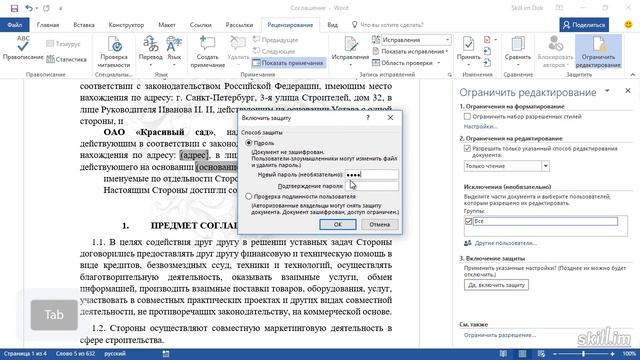Confirm the password dialog with ОК
Viewport: 640px width, 360px height.
click(338, 224)
